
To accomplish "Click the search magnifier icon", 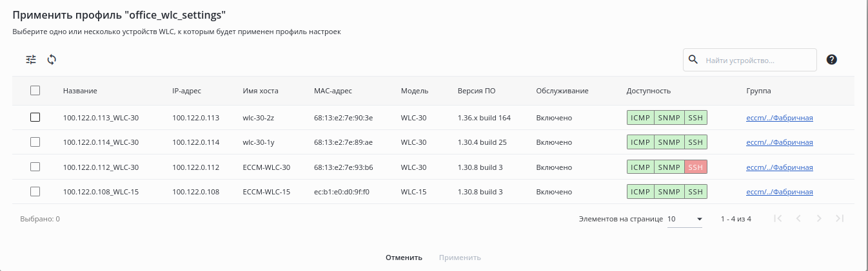I will click(x=693, y=60).
